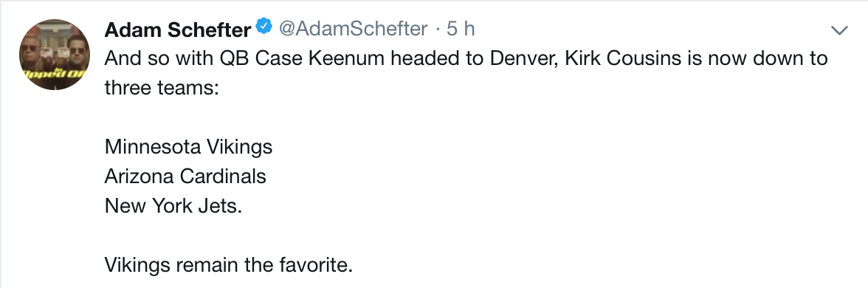Open Adam Schefter's round profile picture
868x288 pixels.
[x=55, y=55]
